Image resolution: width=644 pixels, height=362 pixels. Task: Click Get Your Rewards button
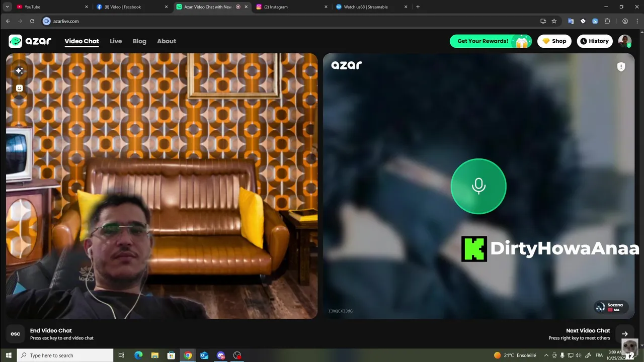491,41
